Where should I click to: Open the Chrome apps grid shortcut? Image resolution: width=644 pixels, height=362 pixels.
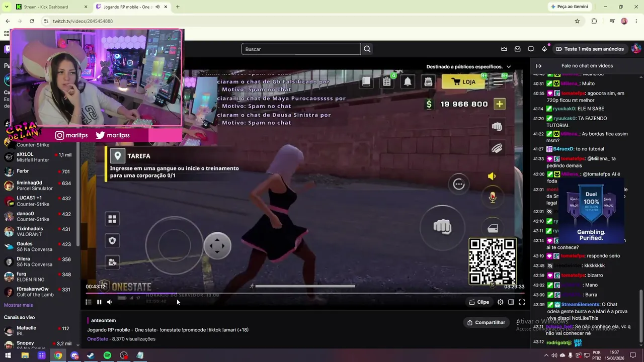click(6, 34)
